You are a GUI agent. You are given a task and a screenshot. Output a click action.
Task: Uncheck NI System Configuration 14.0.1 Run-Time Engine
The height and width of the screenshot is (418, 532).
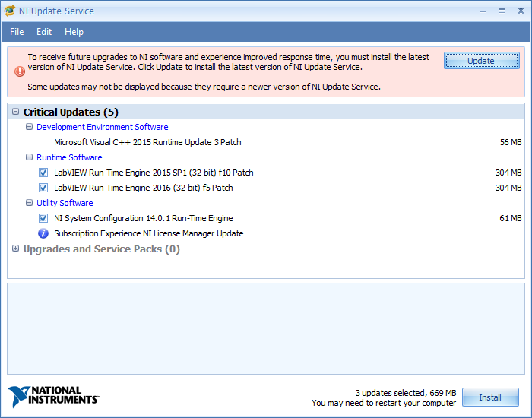pyautogui.click(x=43, y=218)
